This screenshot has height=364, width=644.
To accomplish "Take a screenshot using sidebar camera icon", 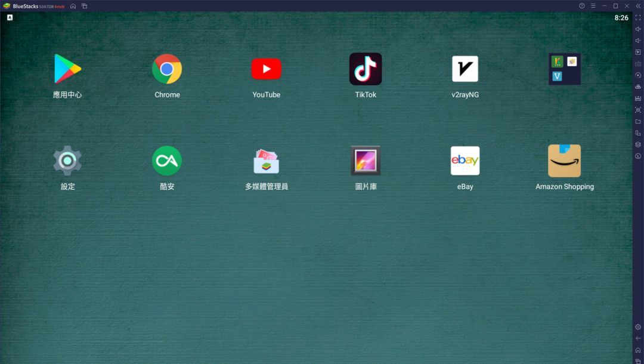I will point(638,110).
